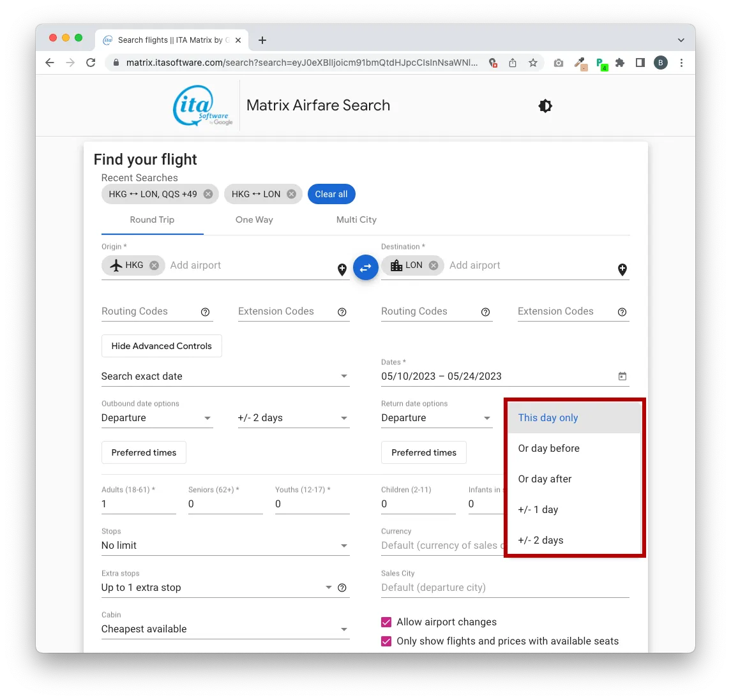Expand Cabin Cheapest available dropdown
731x700 pixels.
click(225, 629)
